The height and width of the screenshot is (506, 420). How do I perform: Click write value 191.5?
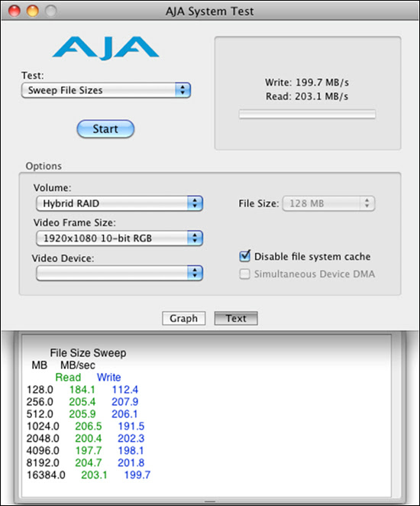coord(131,427)
